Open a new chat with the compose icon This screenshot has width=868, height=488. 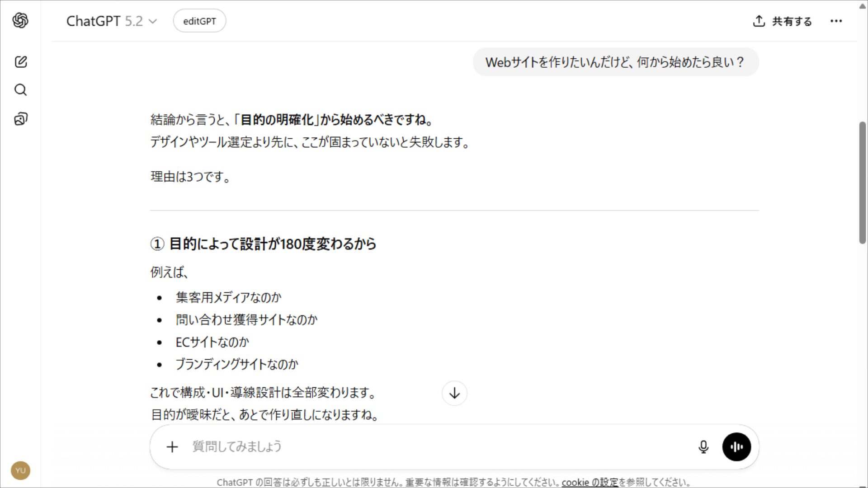point(20,62)
